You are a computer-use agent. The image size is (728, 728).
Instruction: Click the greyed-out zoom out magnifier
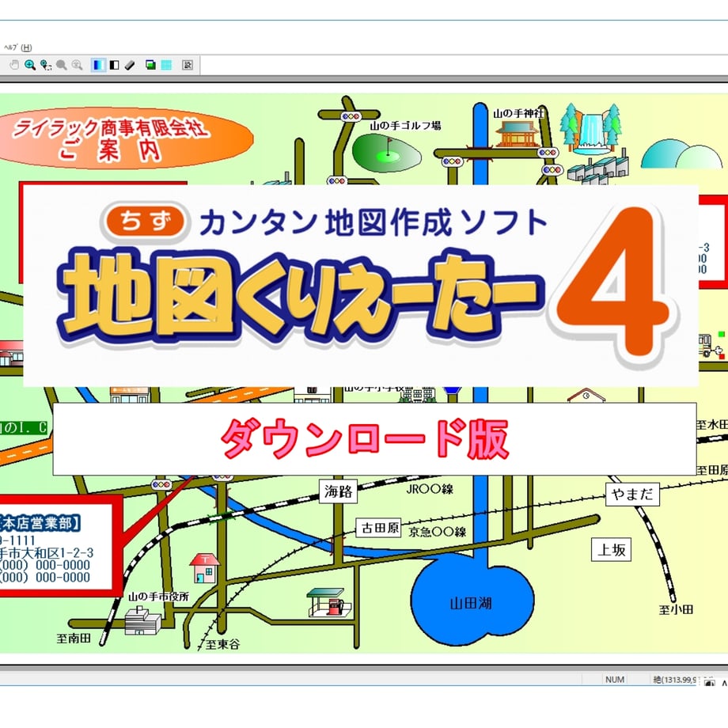pyautogui.click(x=77, y=65)
